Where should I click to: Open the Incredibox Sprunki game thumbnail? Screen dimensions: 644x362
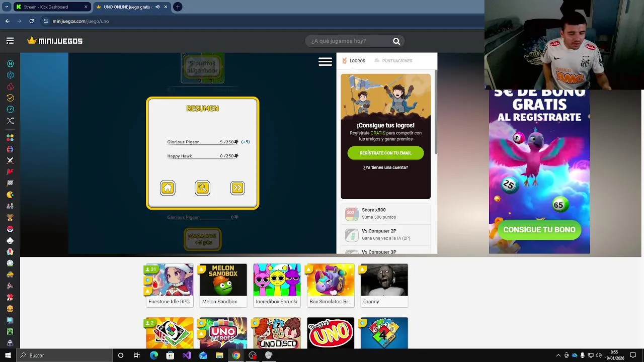click(x=277, y=285)
